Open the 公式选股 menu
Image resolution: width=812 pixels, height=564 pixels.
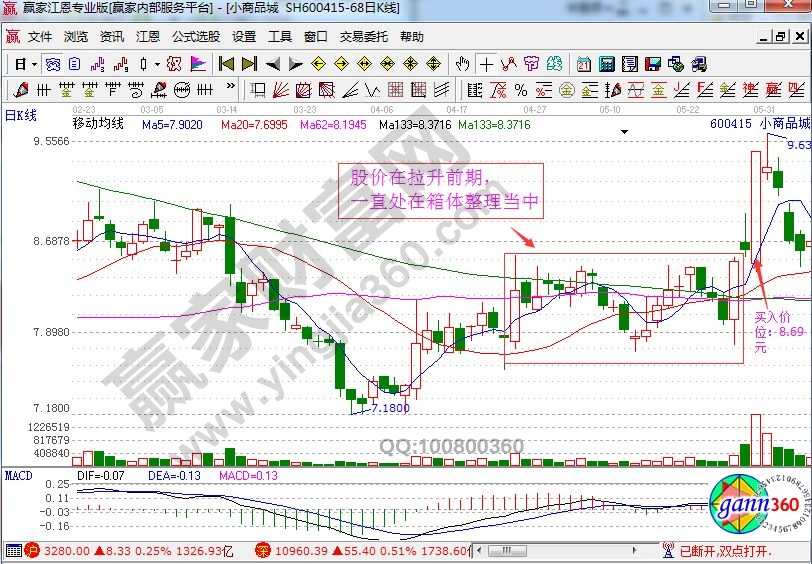click(x=195, y=37)
